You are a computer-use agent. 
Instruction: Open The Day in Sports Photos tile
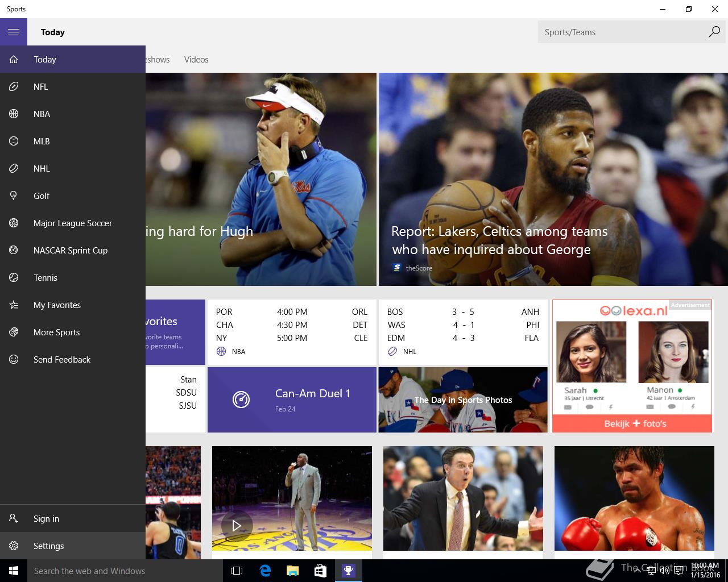pyautogui.click(x=463, y=400)
